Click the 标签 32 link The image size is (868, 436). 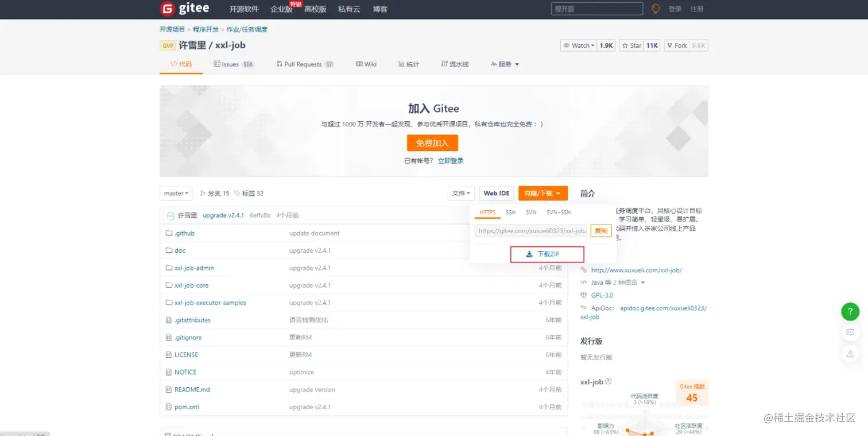(249, 194)
